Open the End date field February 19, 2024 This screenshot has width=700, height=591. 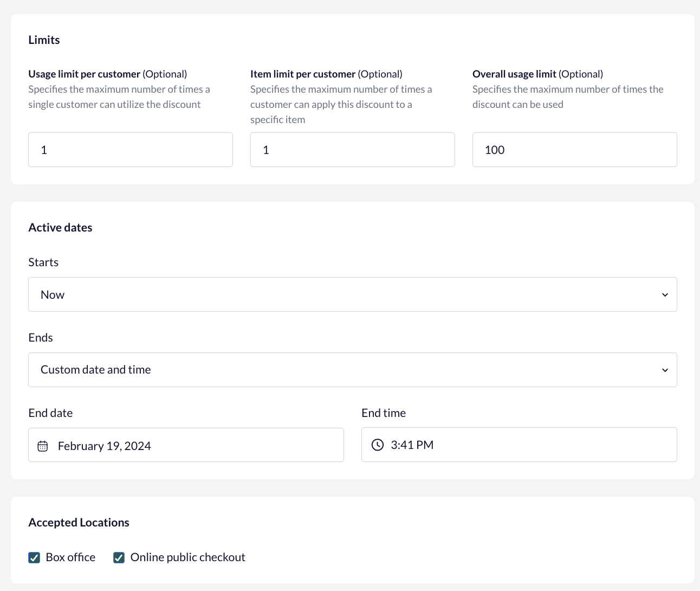point(186,445)
